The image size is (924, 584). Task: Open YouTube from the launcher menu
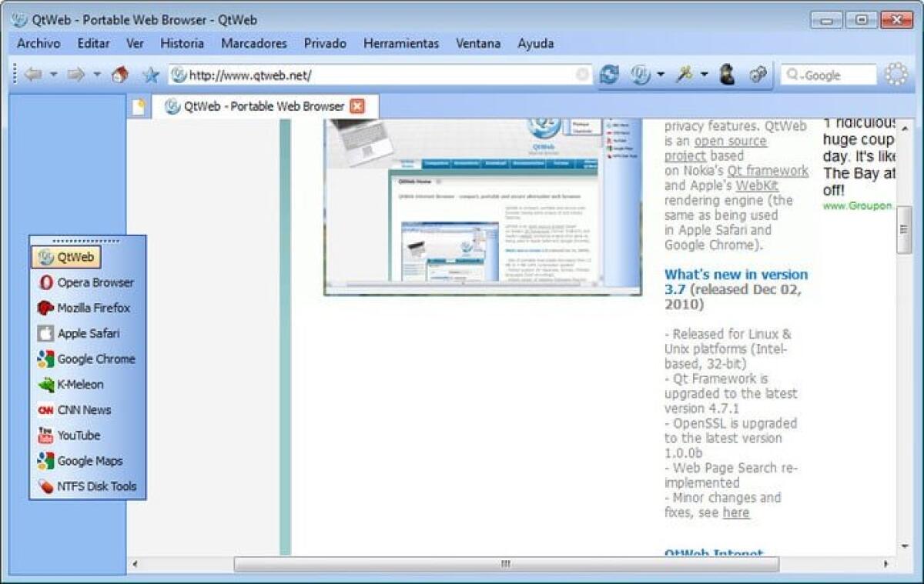click(x=79, y=435)
